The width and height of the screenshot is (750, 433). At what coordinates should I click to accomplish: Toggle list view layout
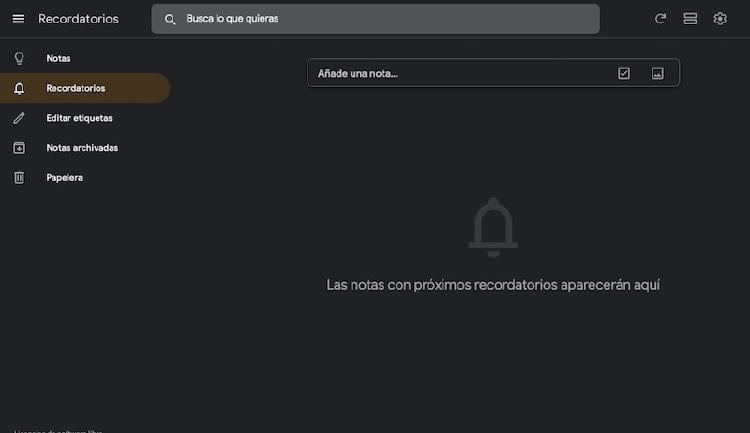690,19
